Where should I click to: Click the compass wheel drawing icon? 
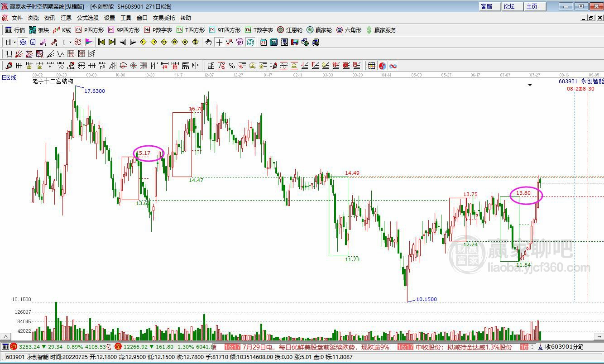coord(123,66)
